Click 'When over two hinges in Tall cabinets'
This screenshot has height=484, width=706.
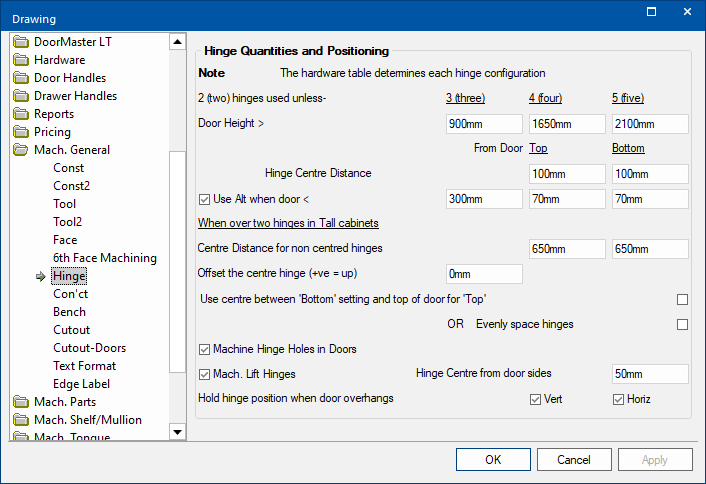(x=288, y=223)
